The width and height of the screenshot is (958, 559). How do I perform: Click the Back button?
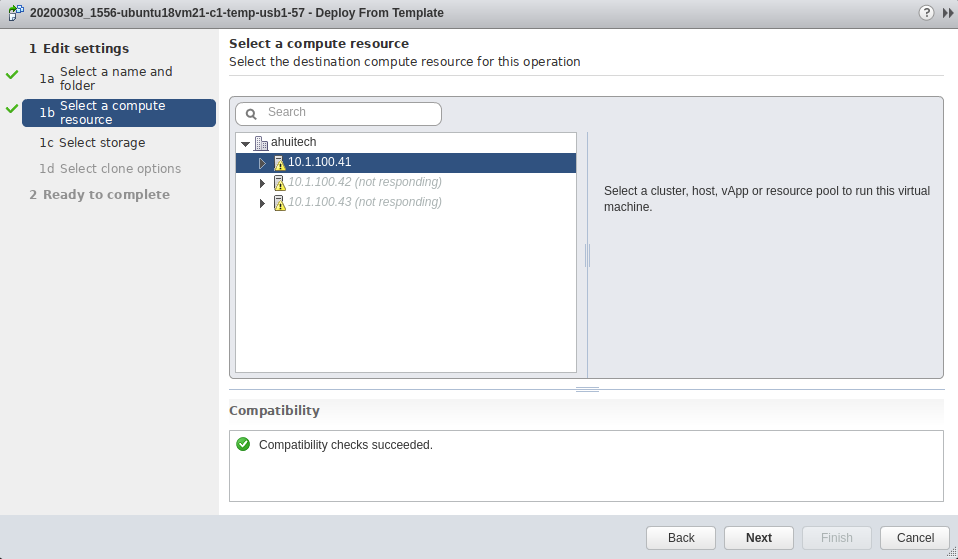pos(681,537)
